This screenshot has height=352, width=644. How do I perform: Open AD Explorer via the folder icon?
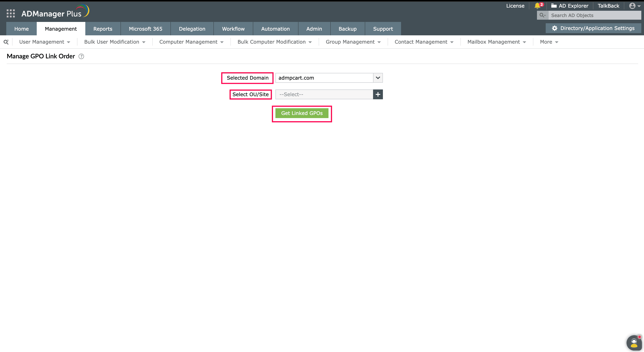pos(554,6)
